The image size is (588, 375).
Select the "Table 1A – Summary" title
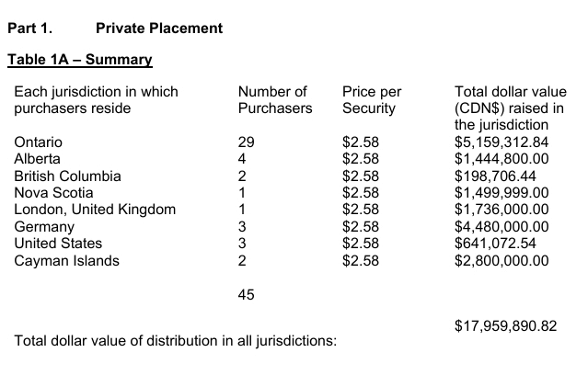(79, 61)
